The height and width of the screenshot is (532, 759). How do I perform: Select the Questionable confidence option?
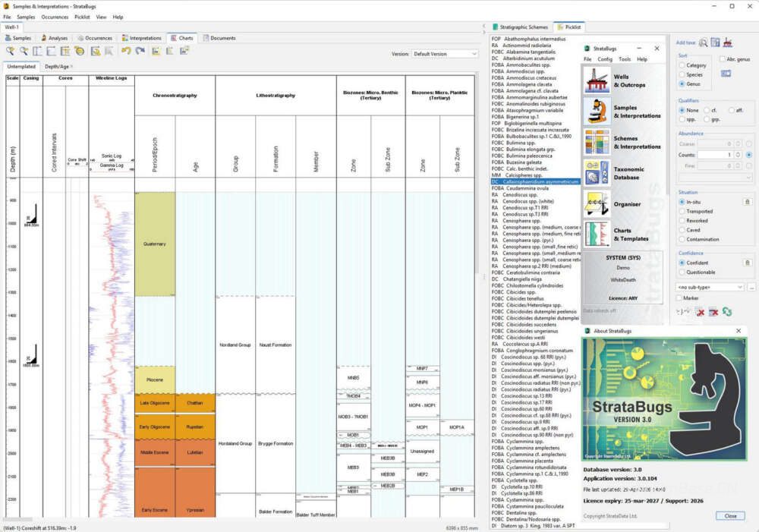682,272
